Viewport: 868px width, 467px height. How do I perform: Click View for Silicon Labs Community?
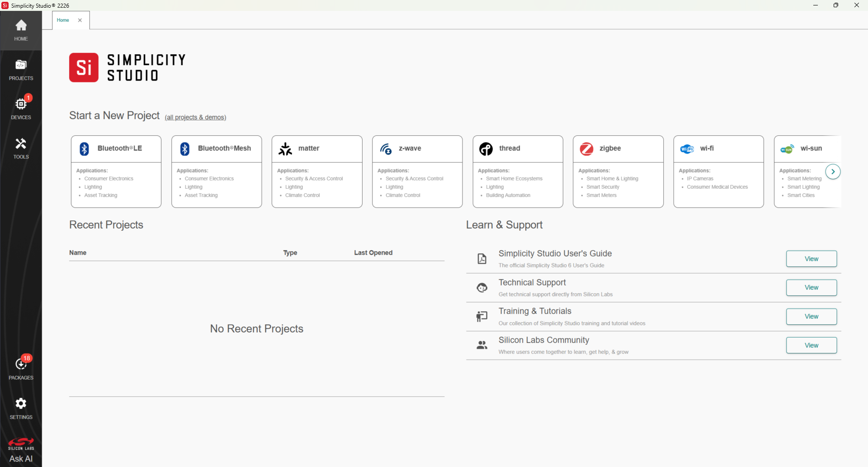(x=811, y=345)
